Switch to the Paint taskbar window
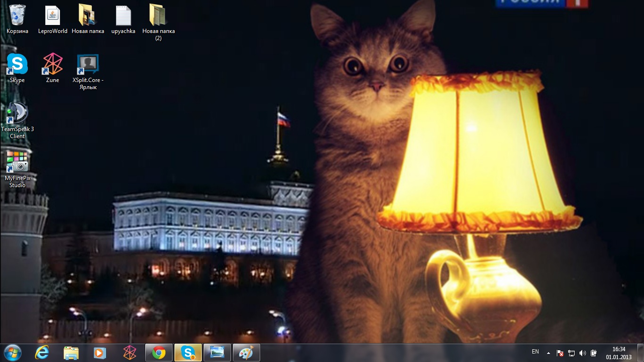644x362 pixels. tap(246, 353)
